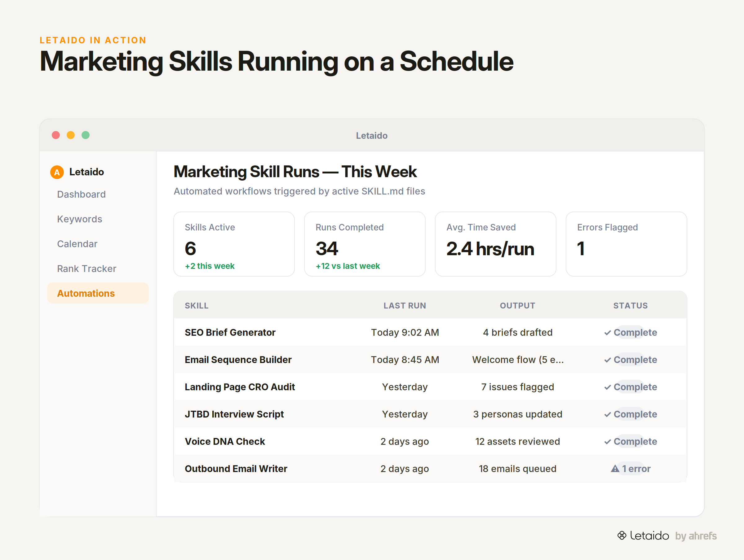Image resolution: width=744 pixels, height=560 pixels.
Task: Click the '18 emails queued' output cell
Action: [518, 469]
